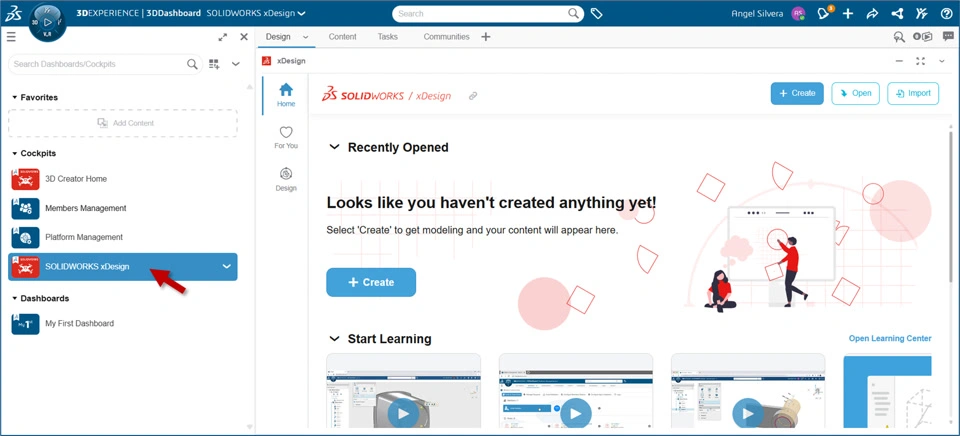This screenshot has height=436, width=960.
Task: Collapse the Recently Opened section
Action: (334, 147)
